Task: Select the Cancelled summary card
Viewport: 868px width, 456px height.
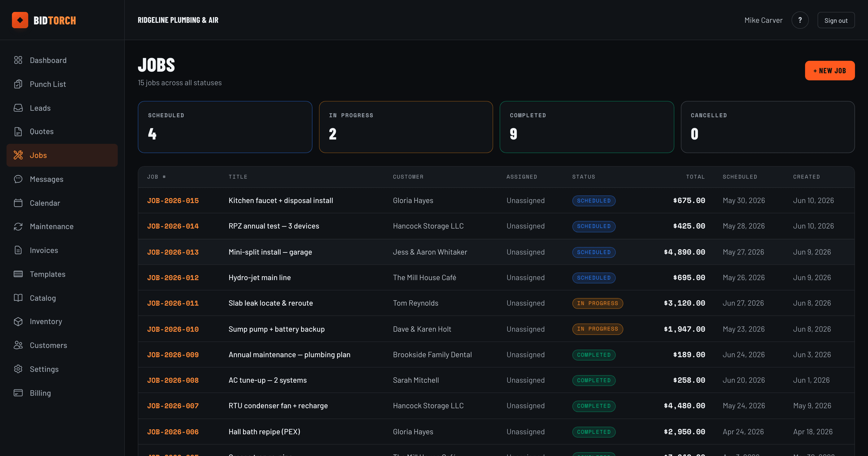Action: tap(768, 127)
